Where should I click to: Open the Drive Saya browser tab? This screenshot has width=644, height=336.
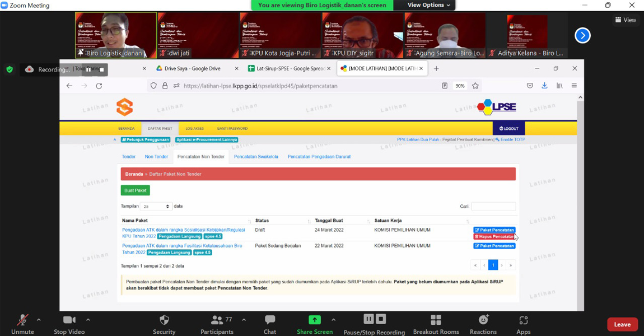click(x=192, y=68)
